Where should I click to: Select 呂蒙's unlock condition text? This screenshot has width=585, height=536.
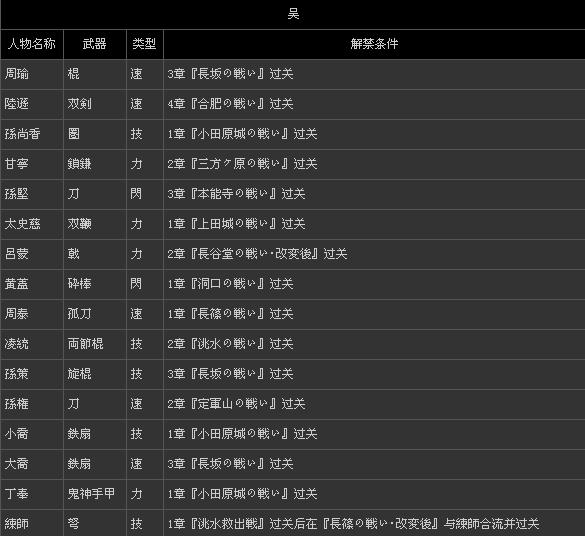[x=257, y=254]
